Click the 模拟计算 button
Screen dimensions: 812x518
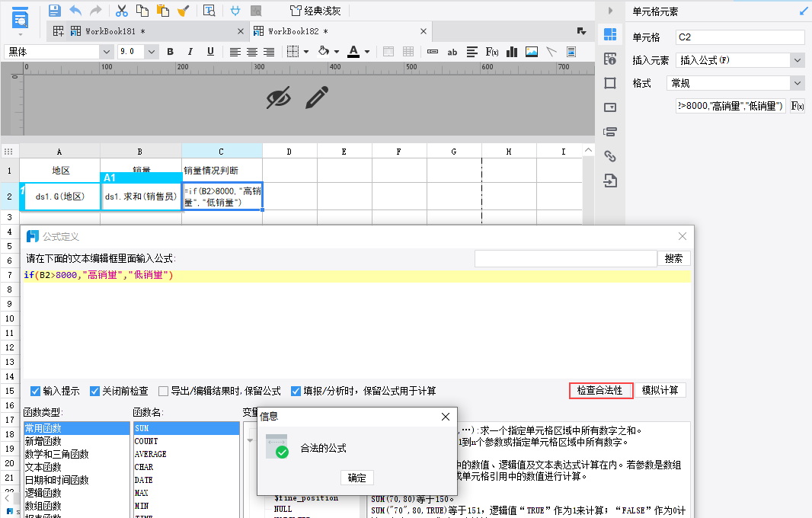[660, 390]
